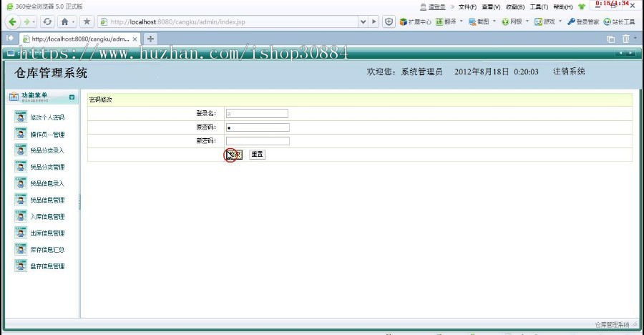Open 登录管家 login manager

[583, 21]
